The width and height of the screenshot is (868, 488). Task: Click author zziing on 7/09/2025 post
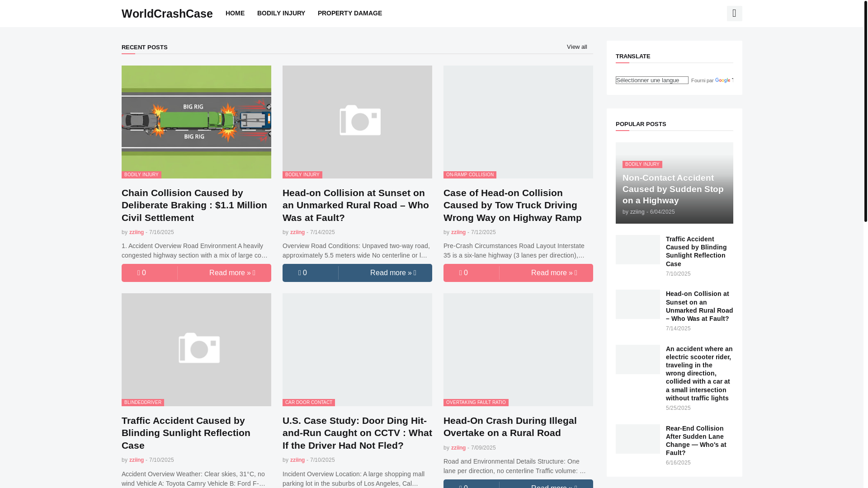[x=458, y=448]
